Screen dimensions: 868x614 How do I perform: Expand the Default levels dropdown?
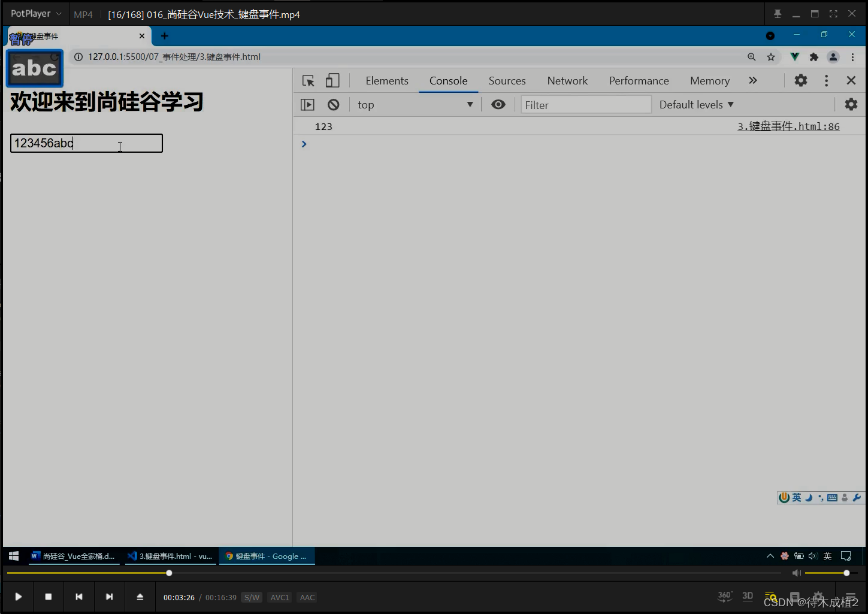pos(697,105)
